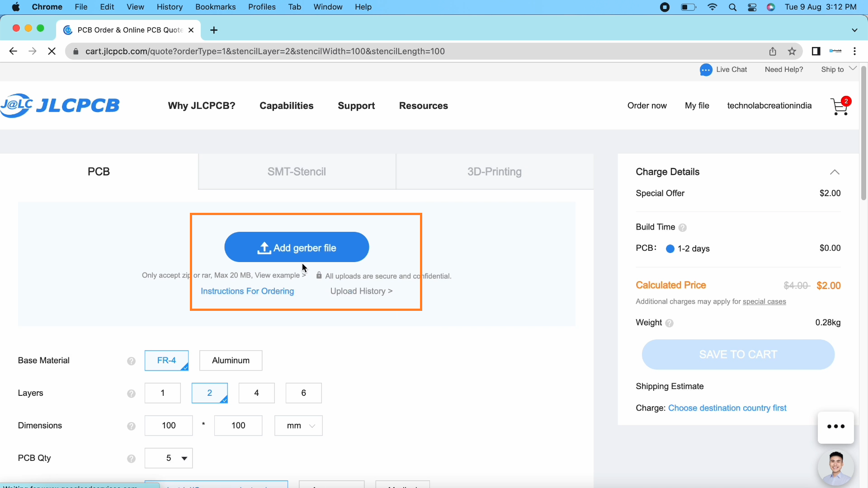Image resolution: width=868 pixels, height=488 pixels.
Task: Select 1-2 days build time radio
Action: click(670, 249)
